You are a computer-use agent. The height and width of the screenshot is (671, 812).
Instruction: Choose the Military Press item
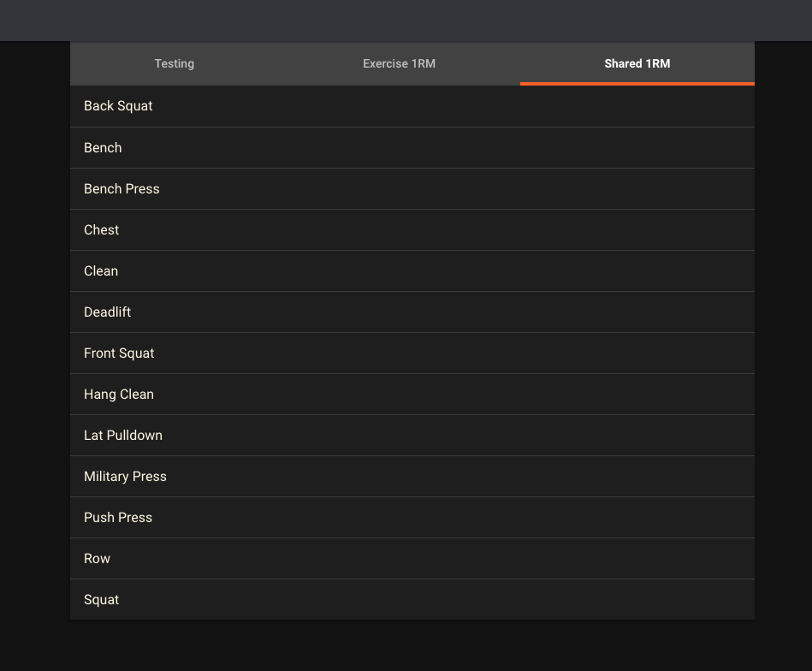[412, 477]
